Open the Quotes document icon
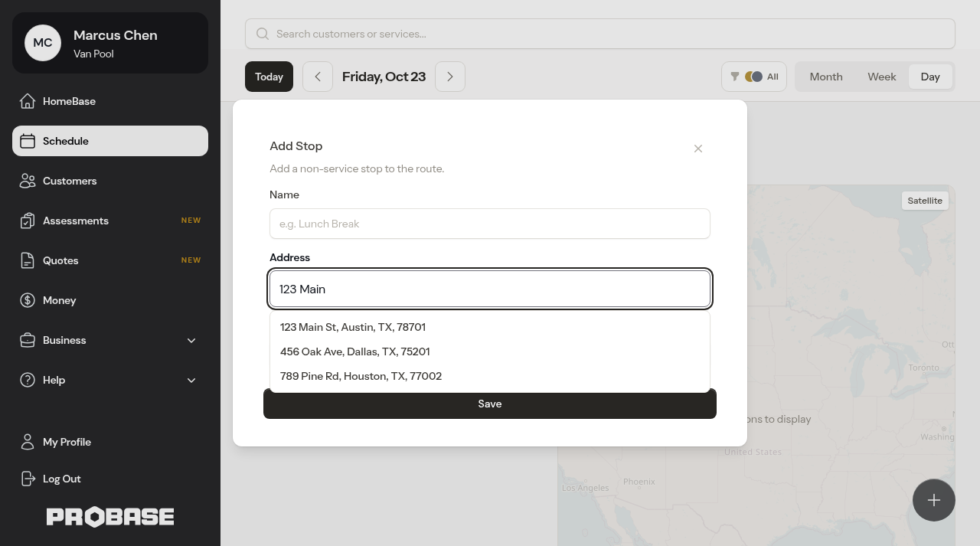 [28, 260]
